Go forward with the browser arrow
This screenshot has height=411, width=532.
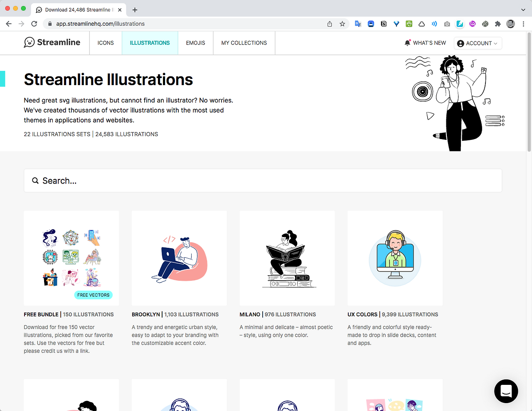(22, 24)
